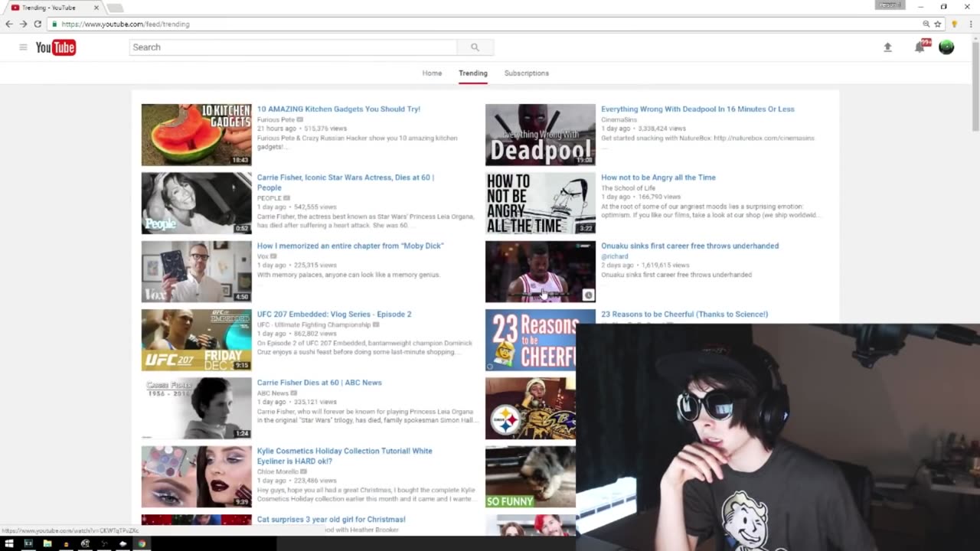Viewport: 980px width, 551px height.
Task: Open Windows Start menu
Action: [9, 543]
